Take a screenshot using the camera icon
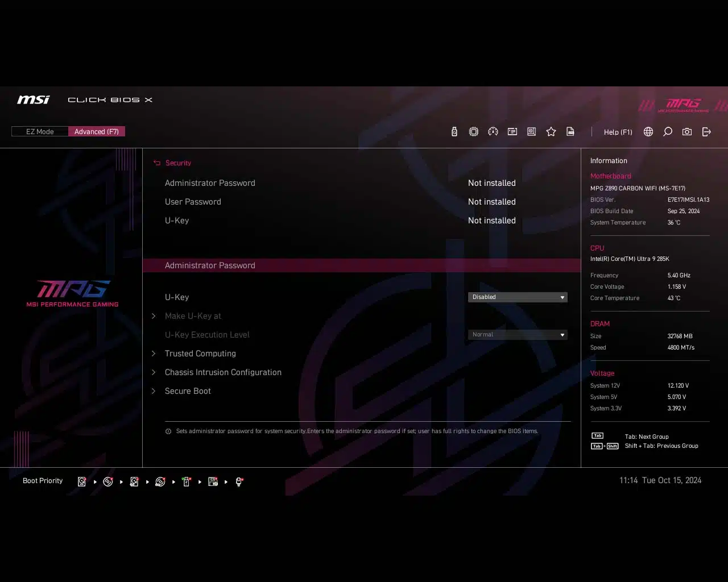 pyautogui.click(x=687, y=132)
